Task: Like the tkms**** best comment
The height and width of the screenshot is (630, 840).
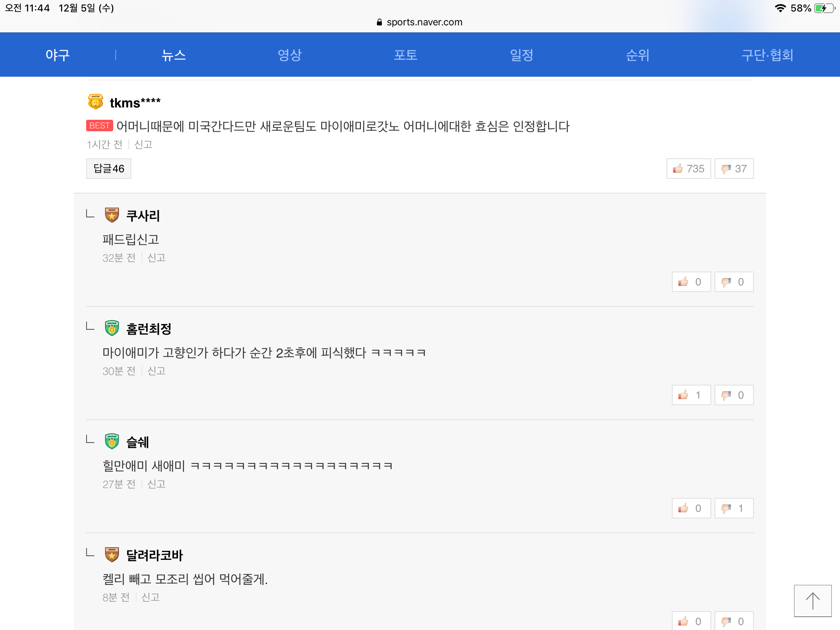Action: coord(688,169)
